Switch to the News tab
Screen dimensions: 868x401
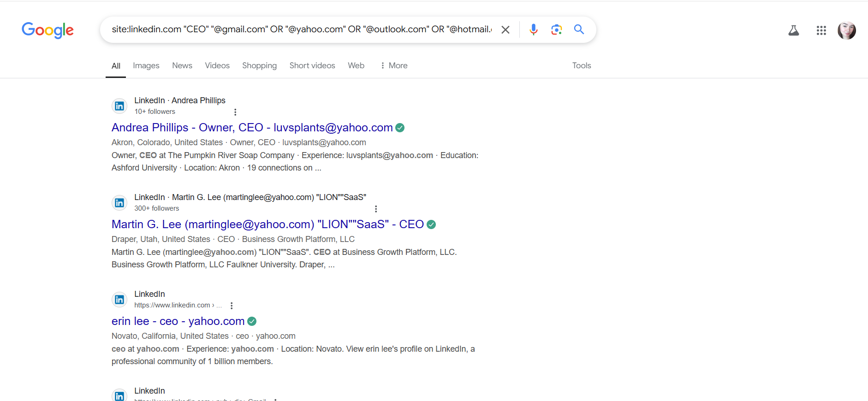click(182, 65)
